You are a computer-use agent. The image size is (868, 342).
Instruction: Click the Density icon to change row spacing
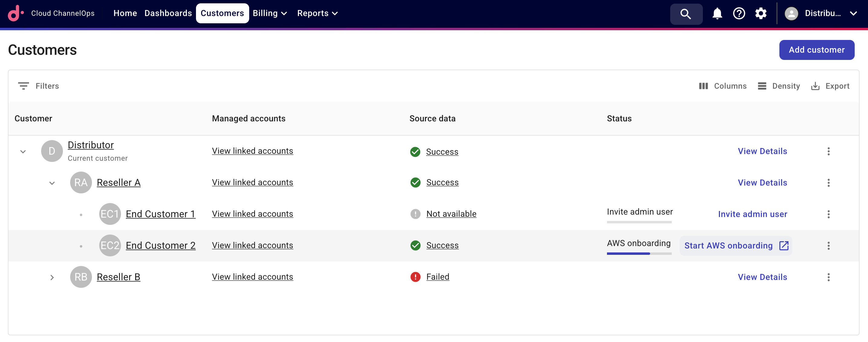762,86
